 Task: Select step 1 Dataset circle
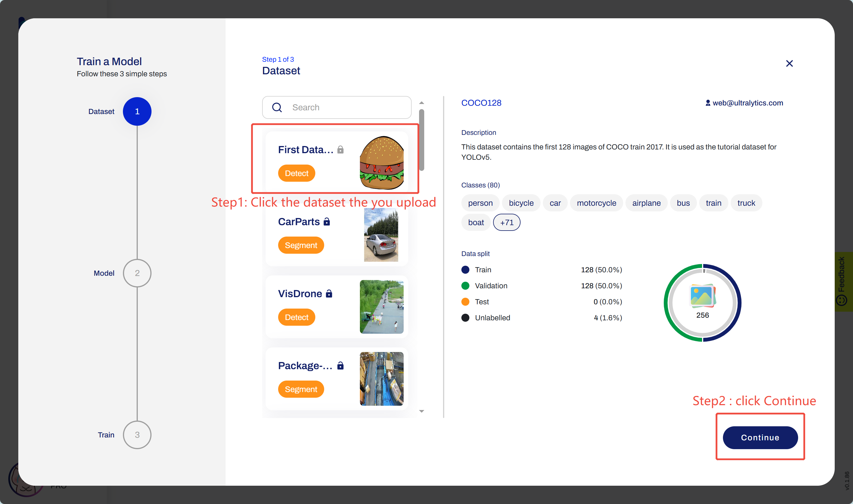click(137, 111)
